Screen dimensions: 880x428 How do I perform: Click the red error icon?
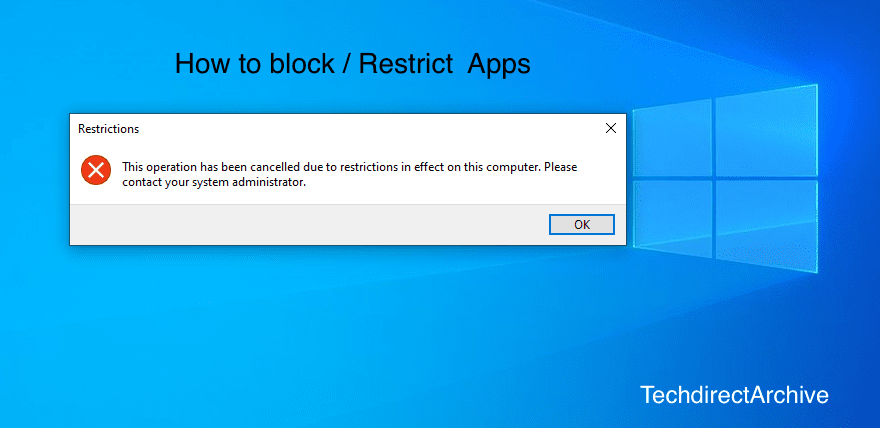pyautogui.click(x=96, y=170)
